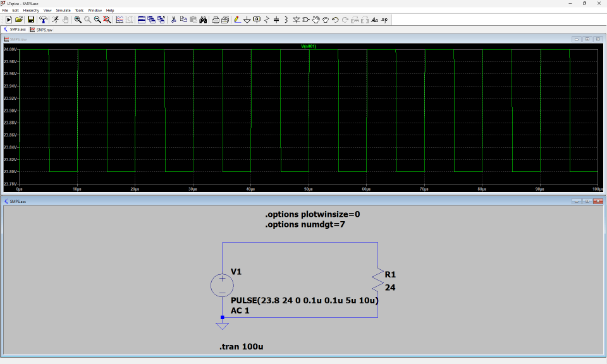This screenshot has height=364, width=607.
Task: Open the Help menu
Action: pos(110,11)
